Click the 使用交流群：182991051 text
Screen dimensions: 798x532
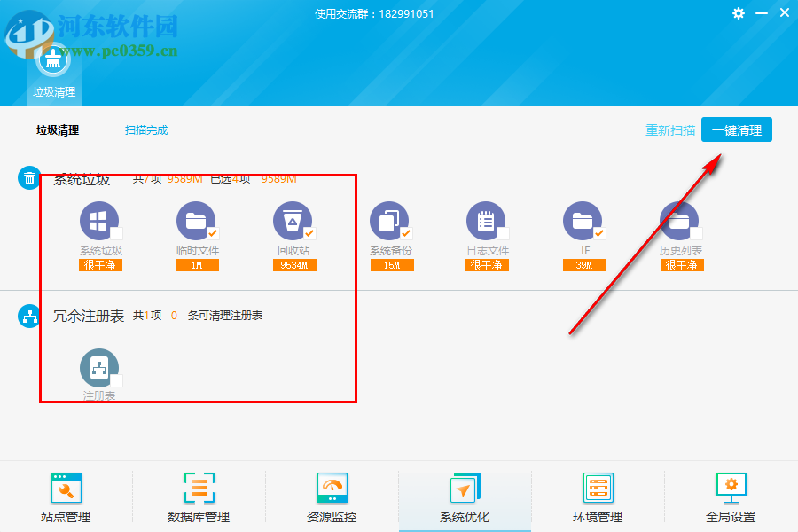pyautogui.click(x=374, y=14)
